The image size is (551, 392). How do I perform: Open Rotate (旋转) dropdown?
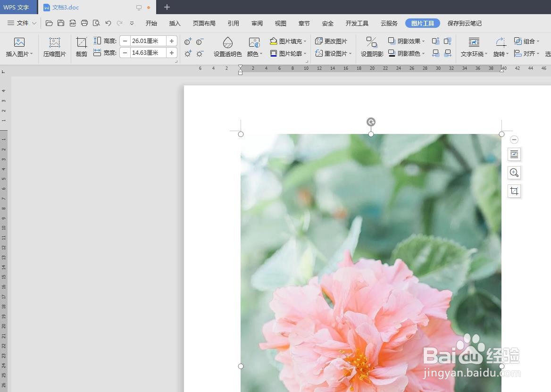click(x=501, y=47)
